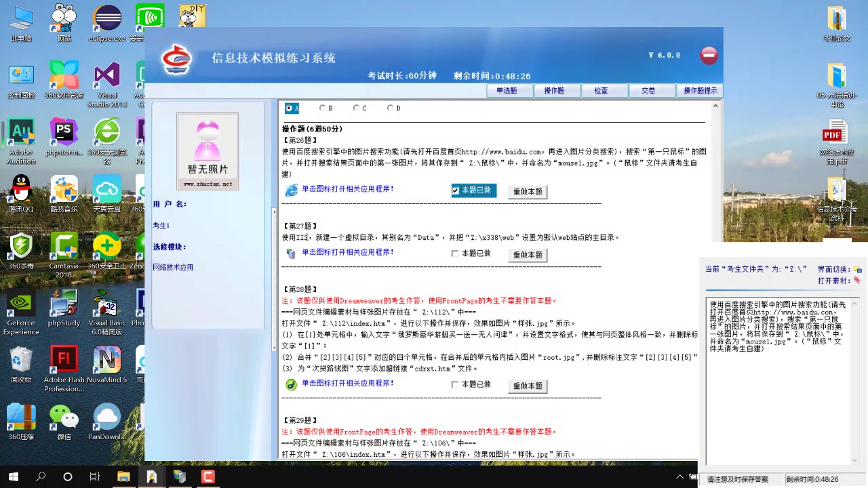The width and height of the screenshot is (868, 488).
Task: Open 回收站 recycle bin icon
Action: point(22,365)
